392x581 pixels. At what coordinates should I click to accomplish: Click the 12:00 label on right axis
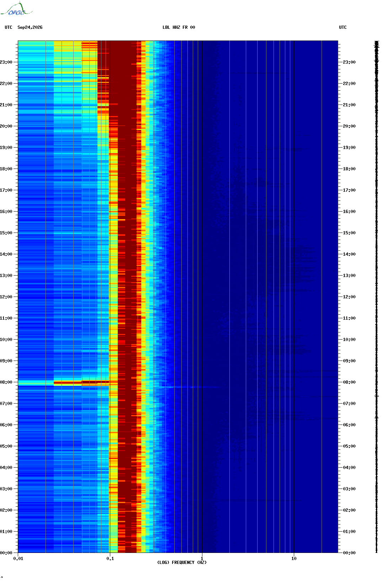coord(349,297)
